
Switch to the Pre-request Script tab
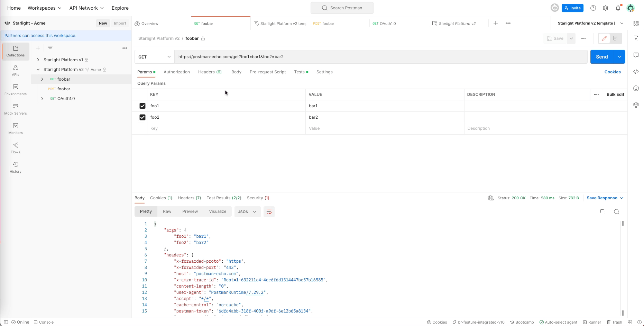pos(268,72)
